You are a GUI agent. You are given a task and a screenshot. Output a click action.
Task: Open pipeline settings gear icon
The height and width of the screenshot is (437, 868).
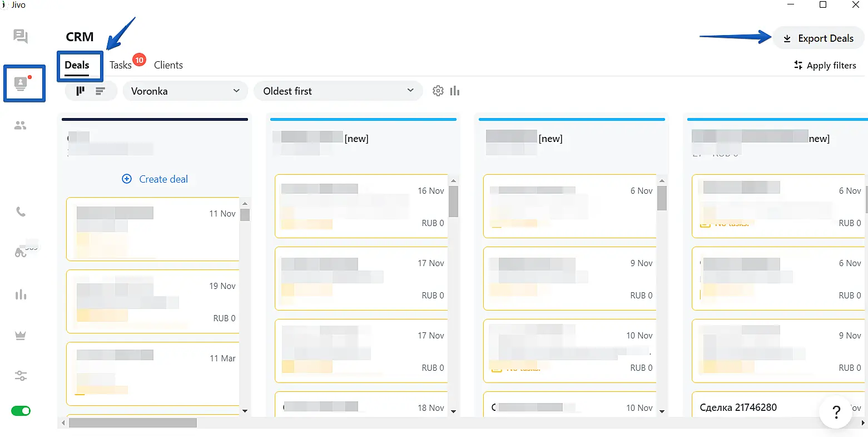(438, 91)
